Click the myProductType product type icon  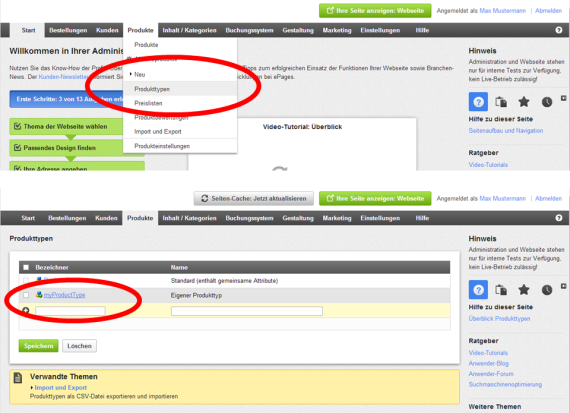[x=39, y=295]
